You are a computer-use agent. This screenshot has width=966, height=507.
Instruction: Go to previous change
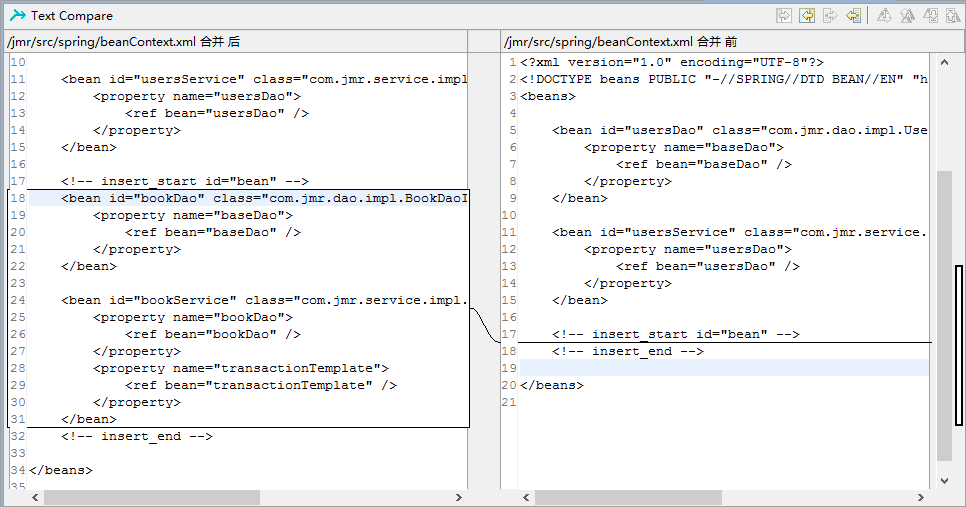click(952, 15)
